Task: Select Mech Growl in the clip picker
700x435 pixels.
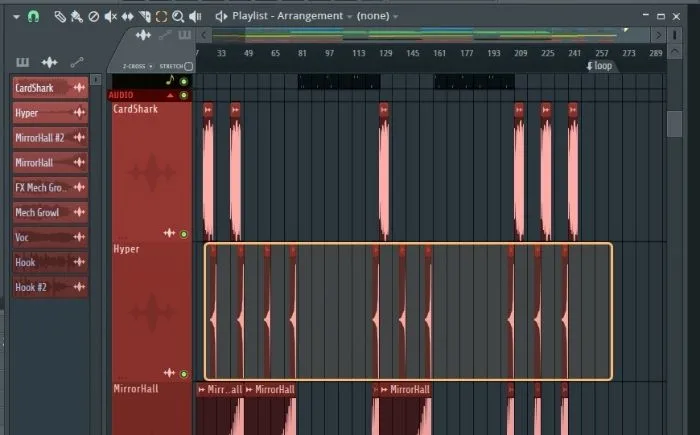Action: pyautogui.click(x=50, y=212)
